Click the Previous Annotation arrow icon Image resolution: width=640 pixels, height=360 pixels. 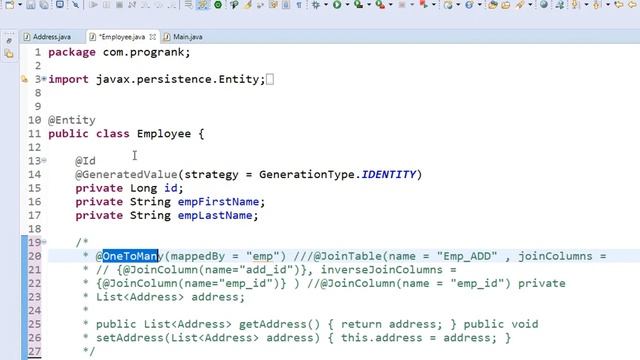[x=597, y=4]
